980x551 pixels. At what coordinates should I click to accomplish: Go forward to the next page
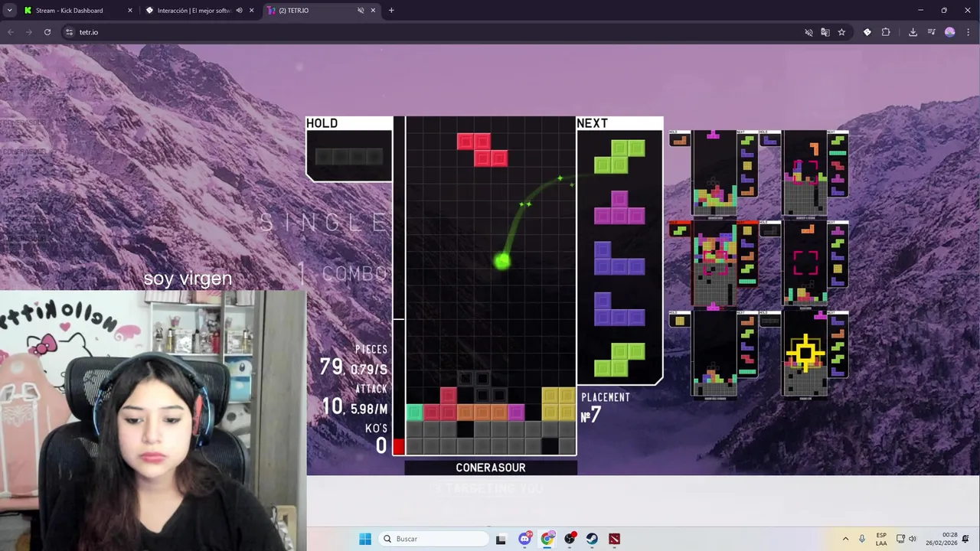pyautogui.click(x=29, y=32)
